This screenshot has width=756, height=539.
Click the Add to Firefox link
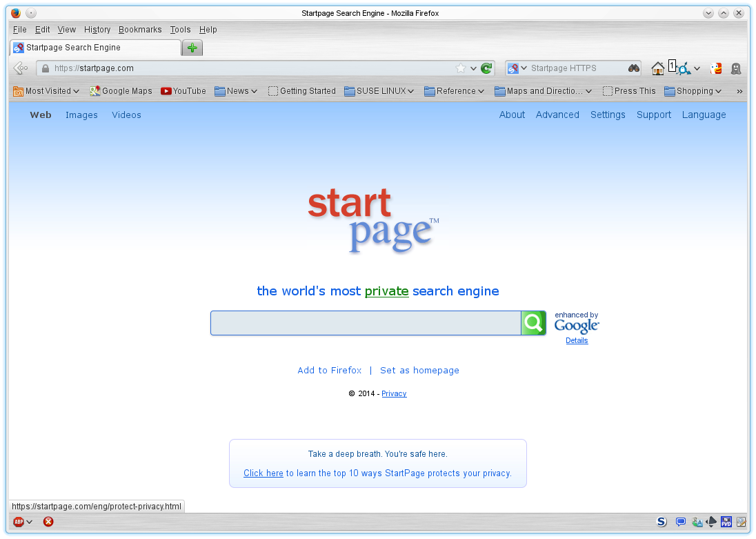tap(329, 370)
